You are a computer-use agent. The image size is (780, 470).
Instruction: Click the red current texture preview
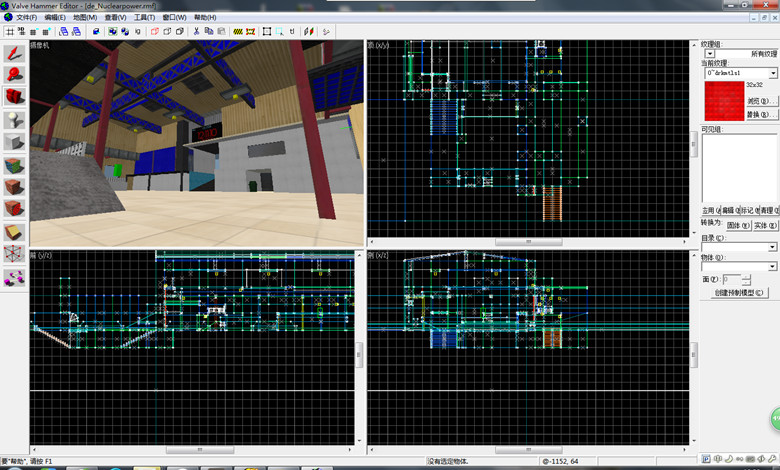[x=724, y=101]
